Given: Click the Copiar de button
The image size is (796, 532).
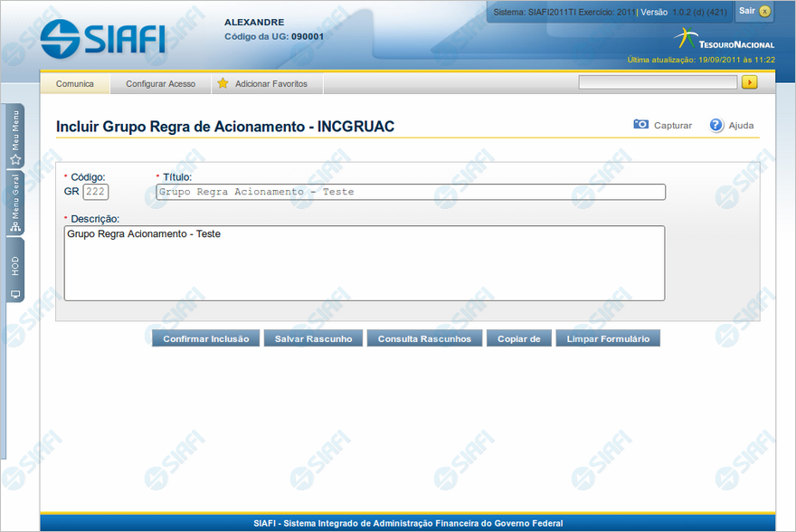Looking at the screenshot, I should click(x=518, y=338).
